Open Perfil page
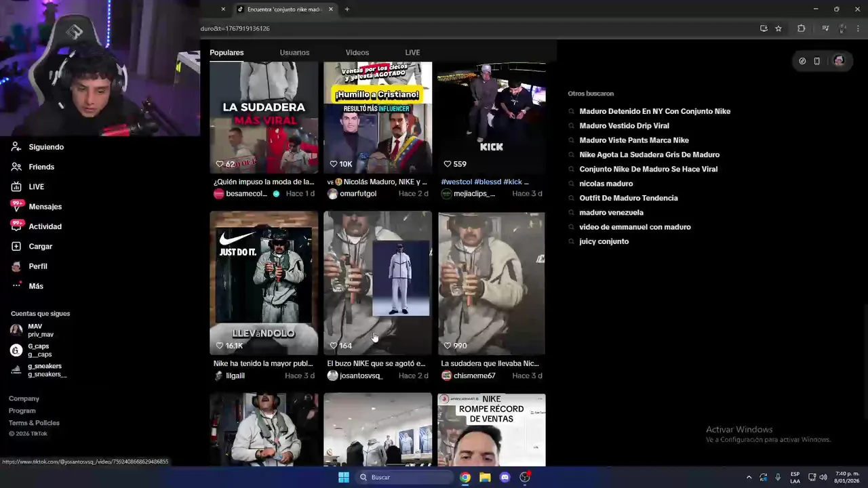868x488 pixels. [x=29, y=266]
